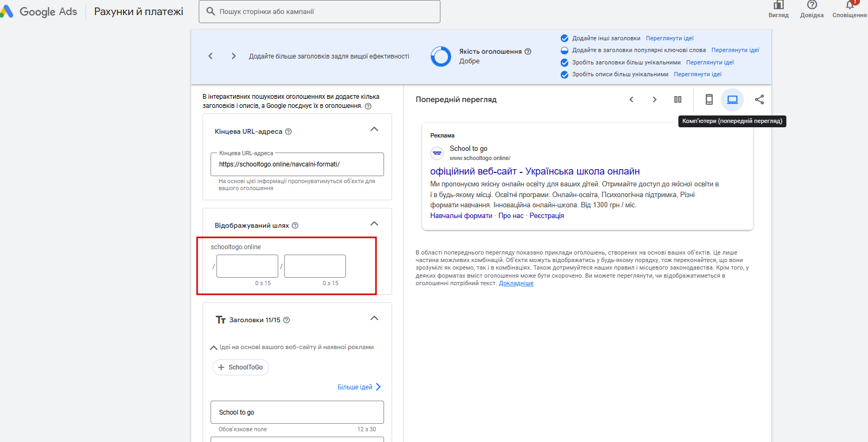Image resolution: width=868 pixels, height=442 pixels.
Task: Go to previous recommendation in blue banner
Action: click(211, 56)
